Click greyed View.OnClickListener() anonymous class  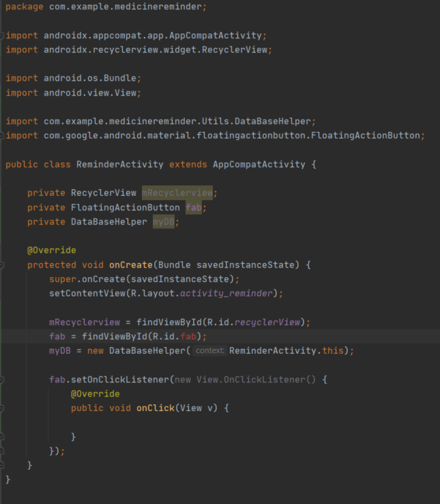click(x=256, y=380)
